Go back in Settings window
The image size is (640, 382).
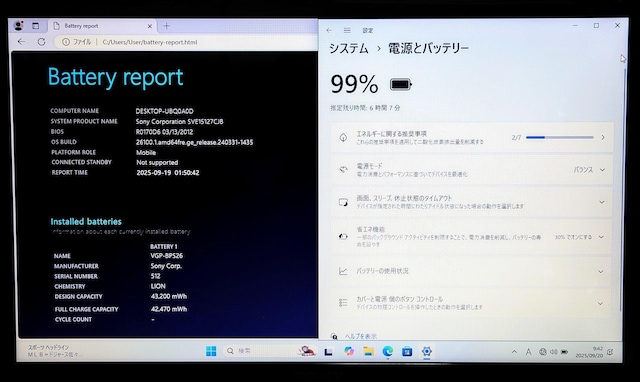329,30
